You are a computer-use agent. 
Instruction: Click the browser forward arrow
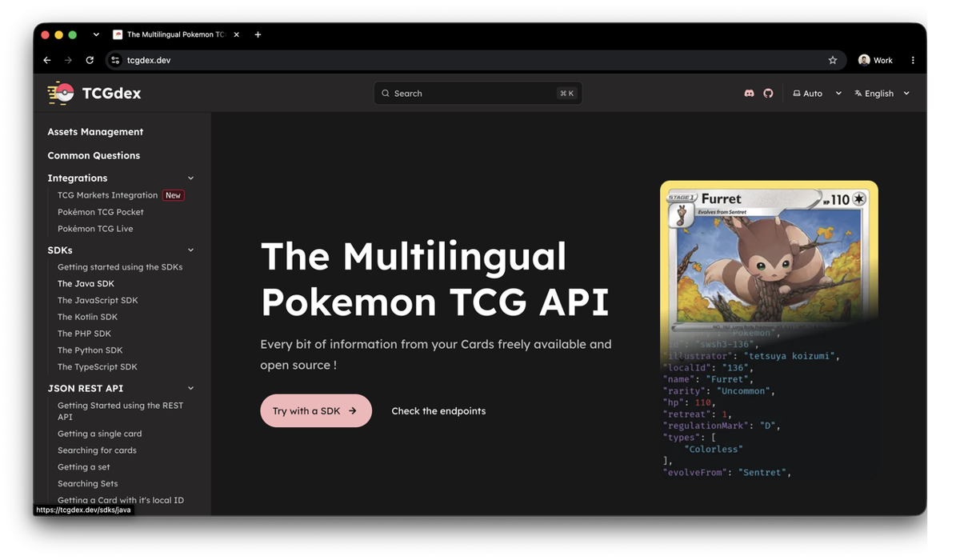point(68,60)
